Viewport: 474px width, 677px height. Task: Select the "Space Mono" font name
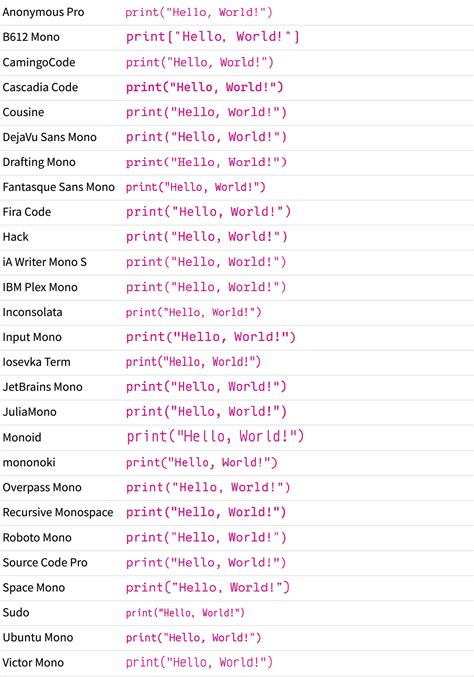tap(34, 588)
